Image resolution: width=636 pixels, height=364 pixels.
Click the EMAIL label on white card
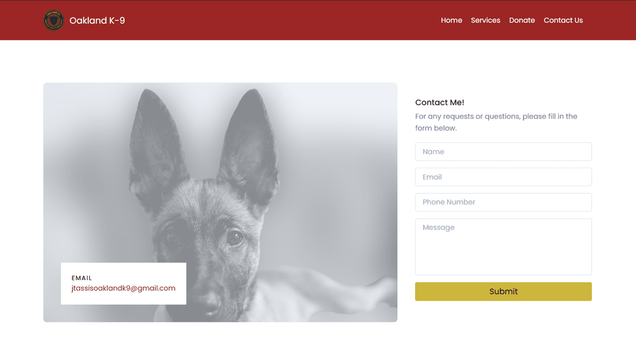[x=82, y=278]
